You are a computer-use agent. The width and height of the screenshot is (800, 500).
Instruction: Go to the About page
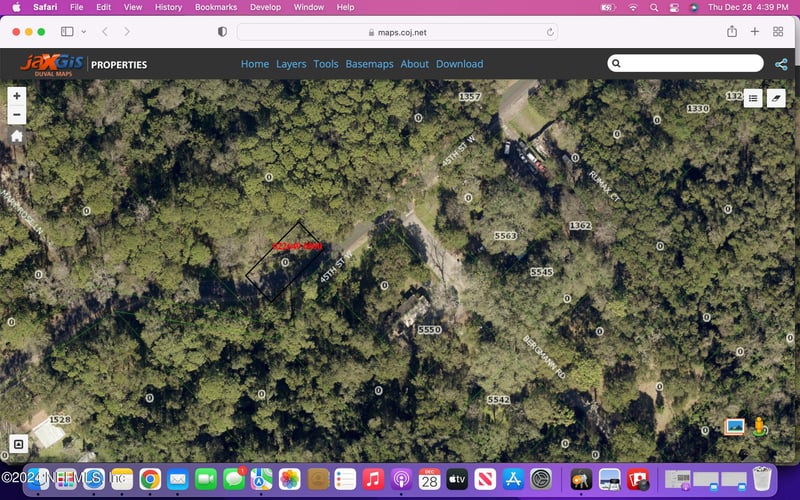coord(414,64)
